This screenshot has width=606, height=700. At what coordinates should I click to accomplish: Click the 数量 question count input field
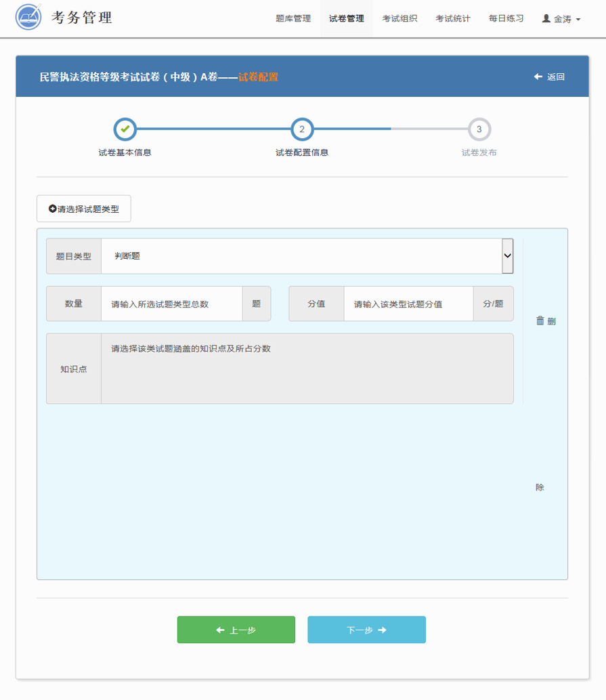click(171, 304)
